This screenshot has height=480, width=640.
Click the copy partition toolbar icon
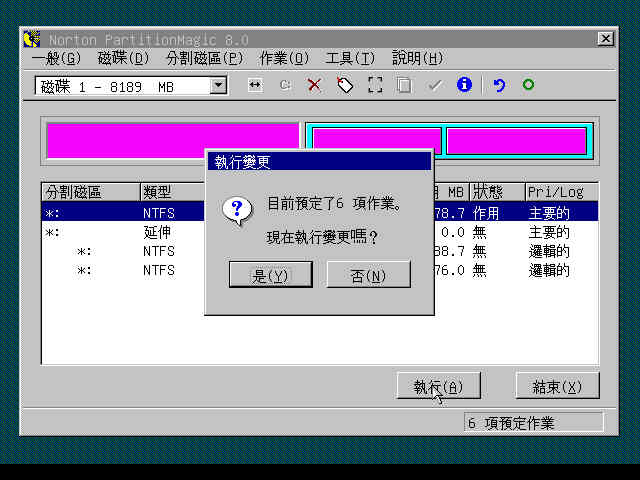click(404, 86)
